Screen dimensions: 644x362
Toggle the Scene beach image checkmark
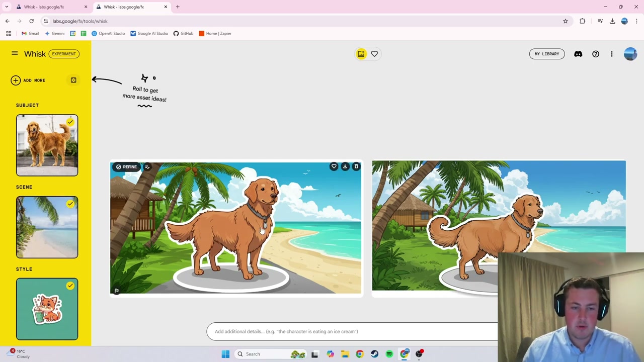click(70, 204)
